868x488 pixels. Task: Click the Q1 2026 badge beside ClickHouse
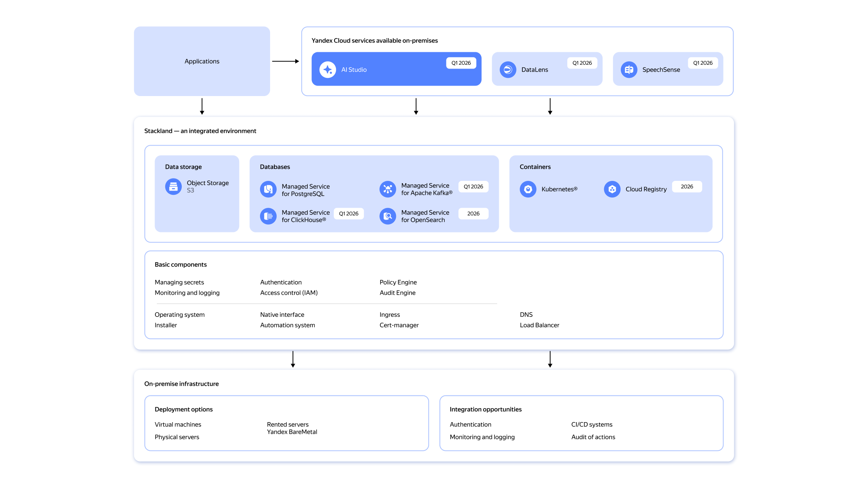(x=348, y=214)
